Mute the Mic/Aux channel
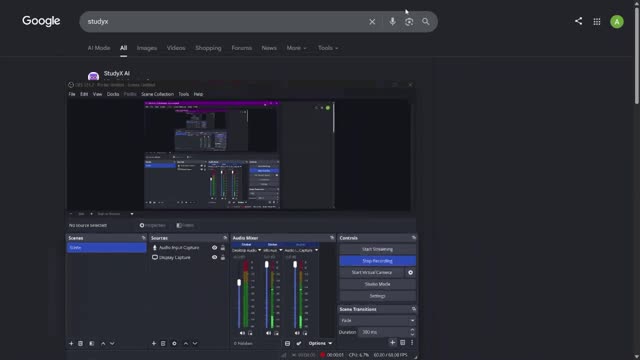 pyautogui.click(x=268, y=333)
